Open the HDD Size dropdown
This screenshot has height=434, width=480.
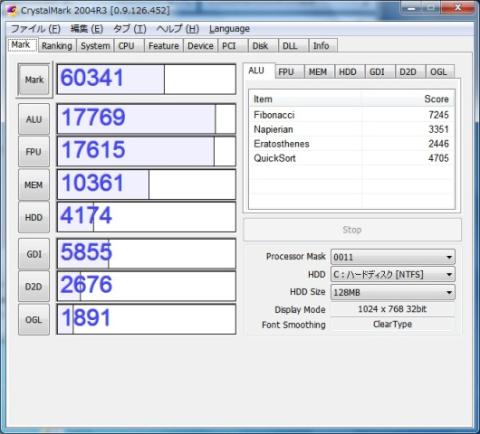pyautogui.click(x=393, y=292)
